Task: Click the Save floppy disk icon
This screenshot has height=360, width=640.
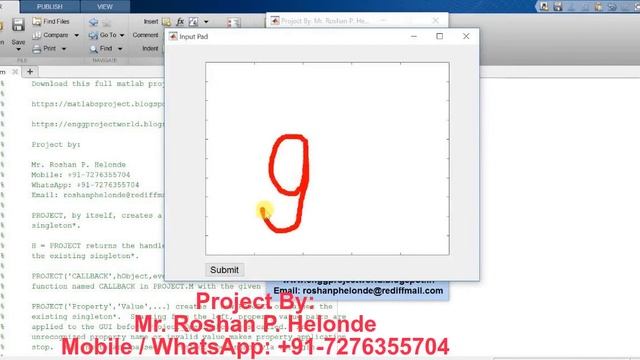Action: coord(18,25)
